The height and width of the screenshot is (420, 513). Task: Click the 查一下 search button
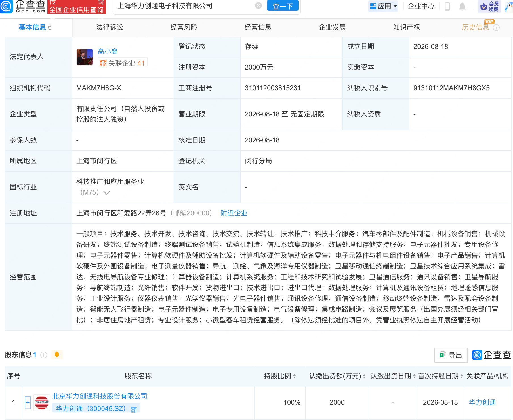coord(283,6)
